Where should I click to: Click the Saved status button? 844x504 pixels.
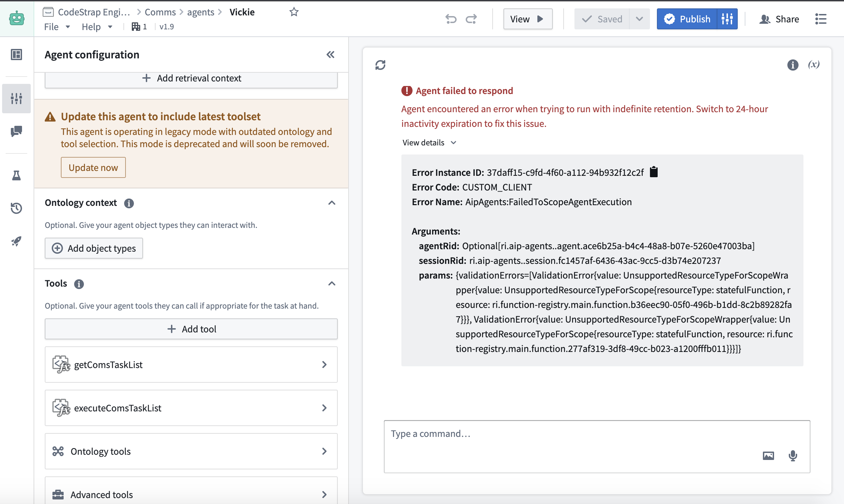coord(602,19)
